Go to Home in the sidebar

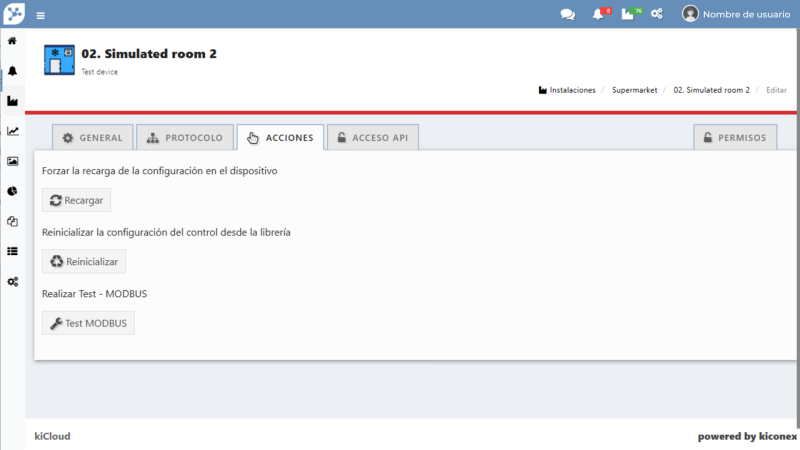(x=12, y=41)
